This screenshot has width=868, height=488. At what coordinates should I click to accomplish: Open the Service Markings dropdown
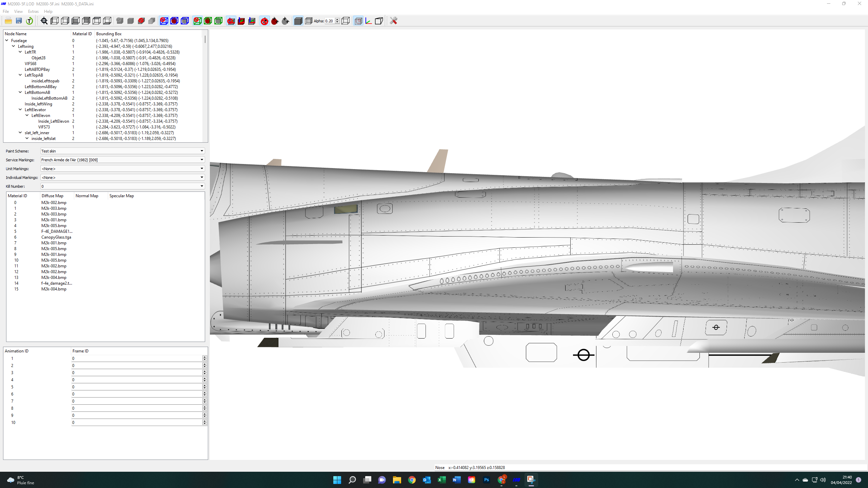(x=122, y=160)
